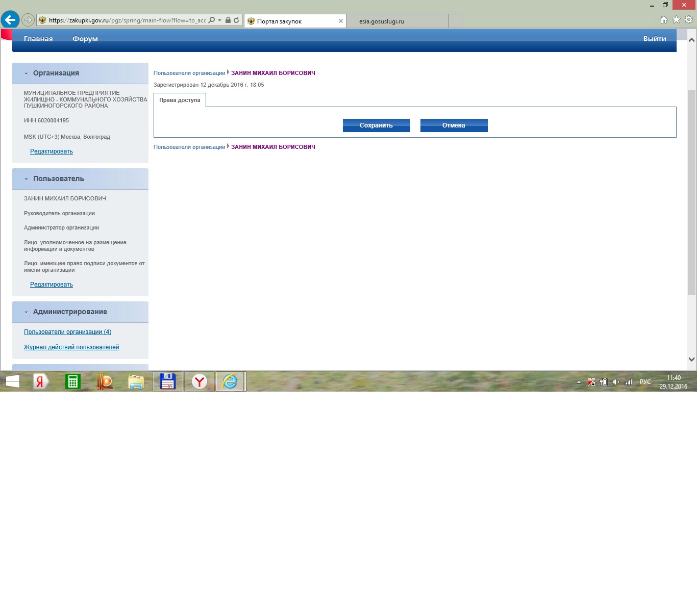Open Журнал действий пользователей link

[71, 347]
